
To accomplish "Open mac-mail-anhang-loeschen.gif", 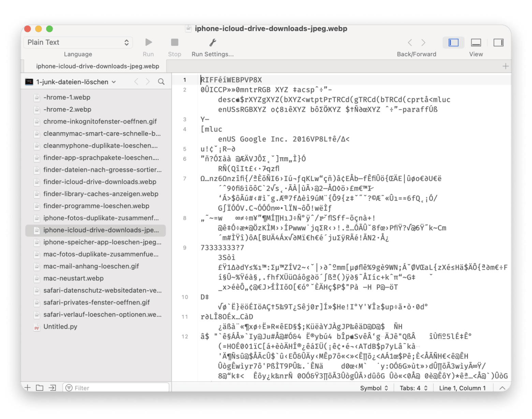I will click(x=91, y=266).
